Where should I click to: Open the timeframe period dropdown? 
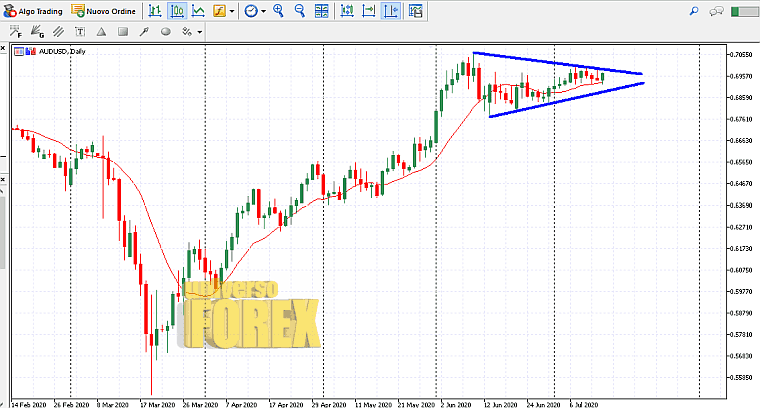pos(255,11)
